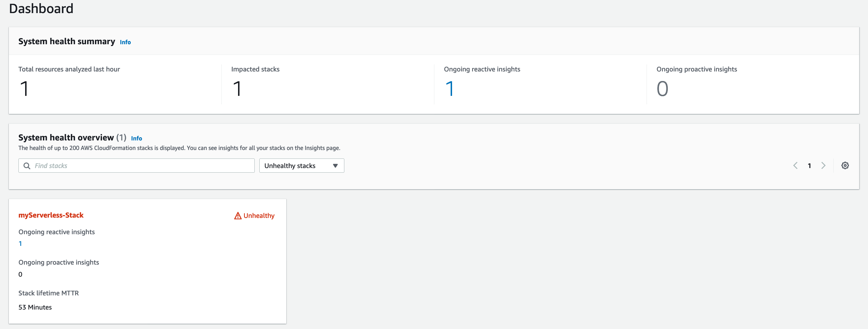The image size is (868, 329).
Task: Open the Unhealthy stacks filter dropdown
Action: pos(301,166)
